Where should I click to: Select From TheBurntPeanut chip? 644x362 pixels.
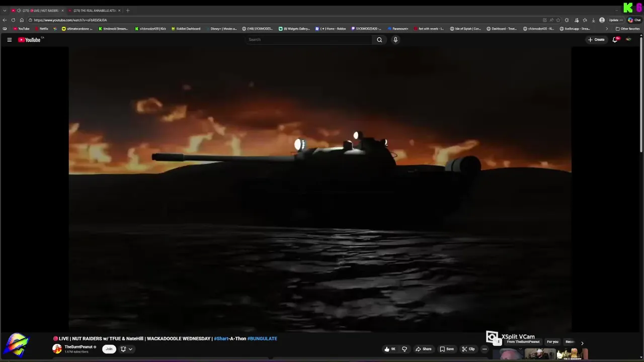tap(523, 342)
